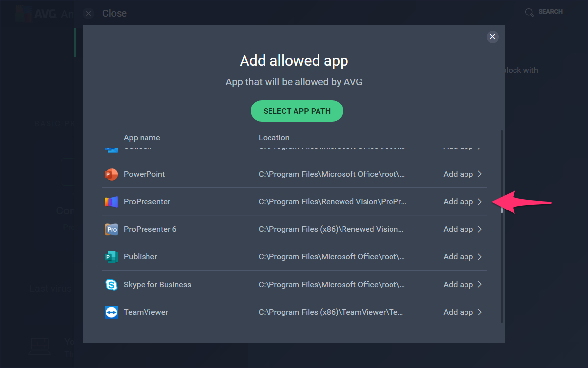Click the chevron in the ProPresenter 6 row
This screenshot has height=368, width=588.
click(480, 229)
